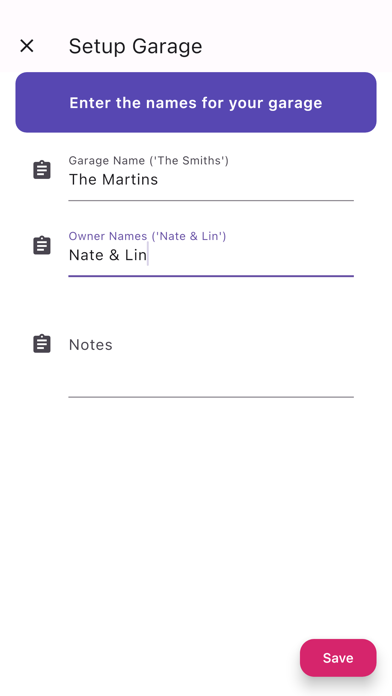Click the "Owner Names ('Nate & Lin')" label
392x696 pixels.
tap(147, 236)
